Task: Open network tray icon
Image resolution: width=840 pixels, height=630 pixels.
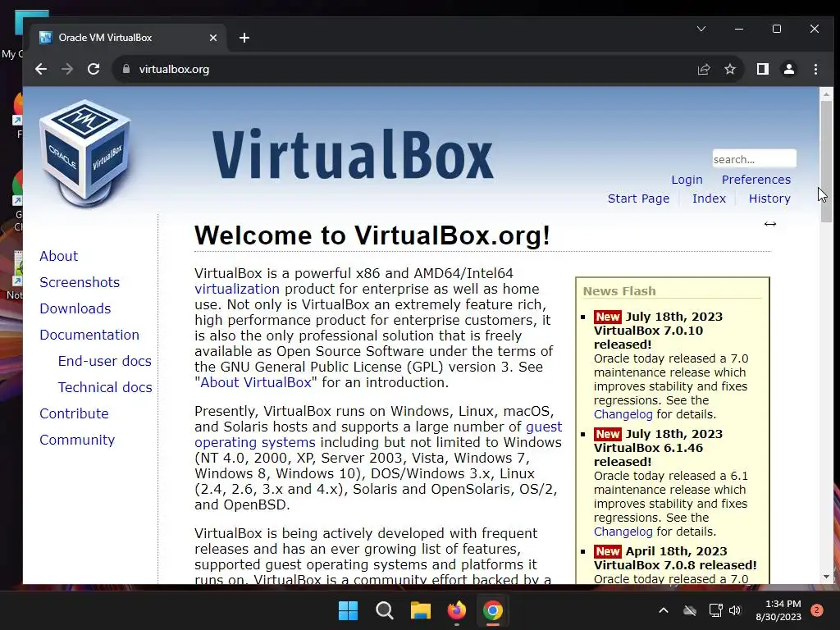Action: coord(715,610)
